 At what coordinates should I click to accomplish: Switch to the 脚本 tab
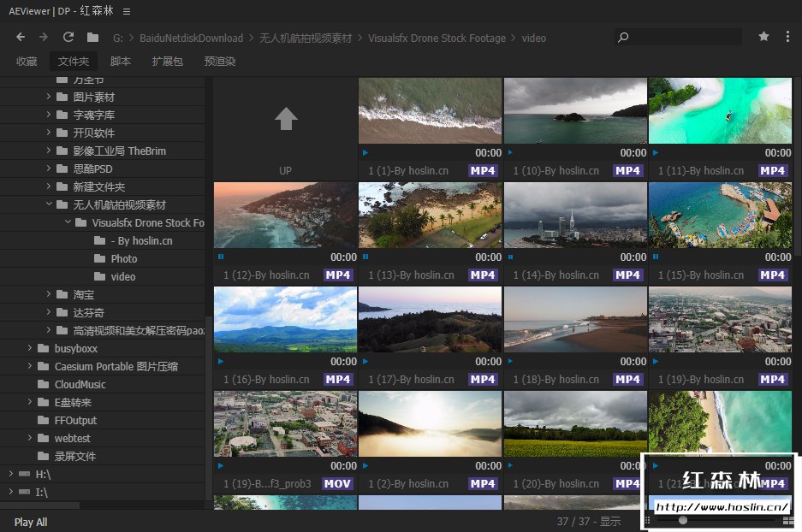tap(121, 62)
